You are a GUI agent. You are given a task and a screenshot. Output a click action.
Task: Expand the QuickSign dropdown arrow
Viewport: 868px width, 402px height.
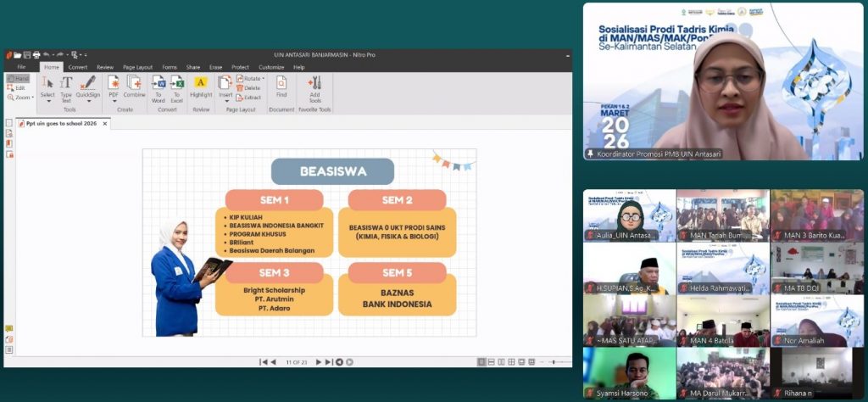88,101
